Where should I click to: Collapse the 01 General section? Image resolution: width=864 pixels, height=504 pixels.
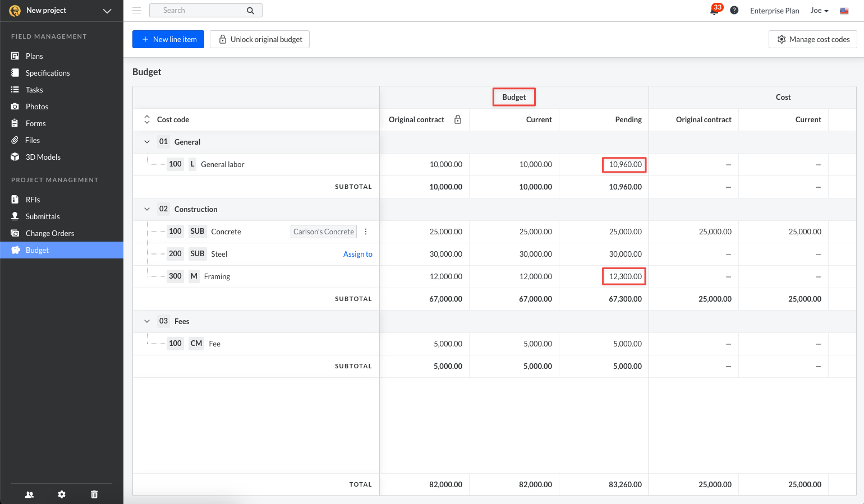pyautogui.click(x=147, y=142)
